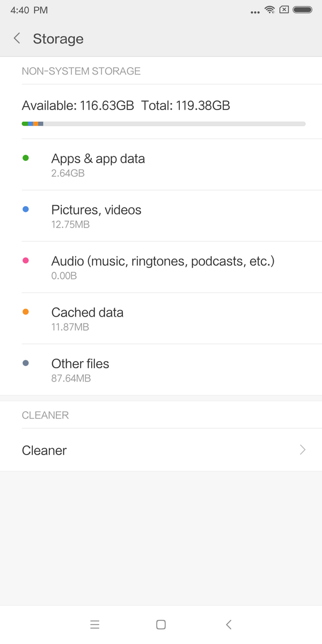Screen dimensions: 322x644
Task: Tap the Cleaner chevron arrow
Action: pos(303,450)
